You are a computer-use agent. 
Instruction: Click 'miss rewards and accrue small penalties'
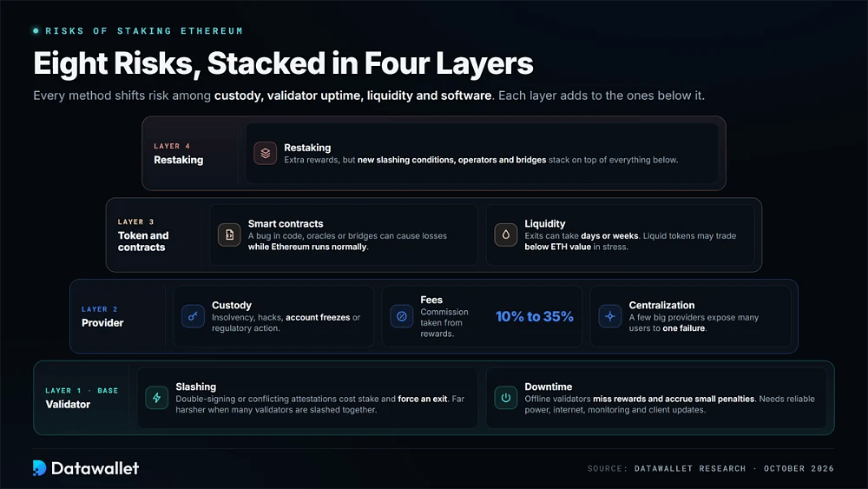click(674, 399)
